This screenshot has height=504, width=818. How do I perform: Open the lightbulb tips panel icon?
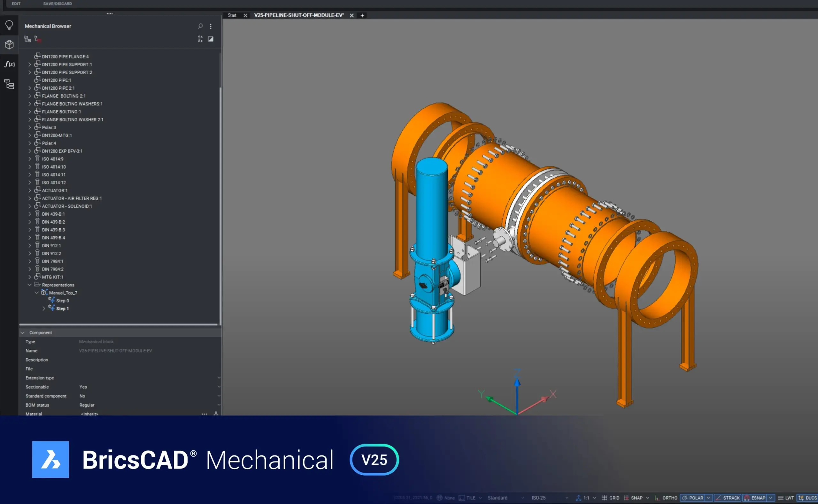[x=9, y=25]
